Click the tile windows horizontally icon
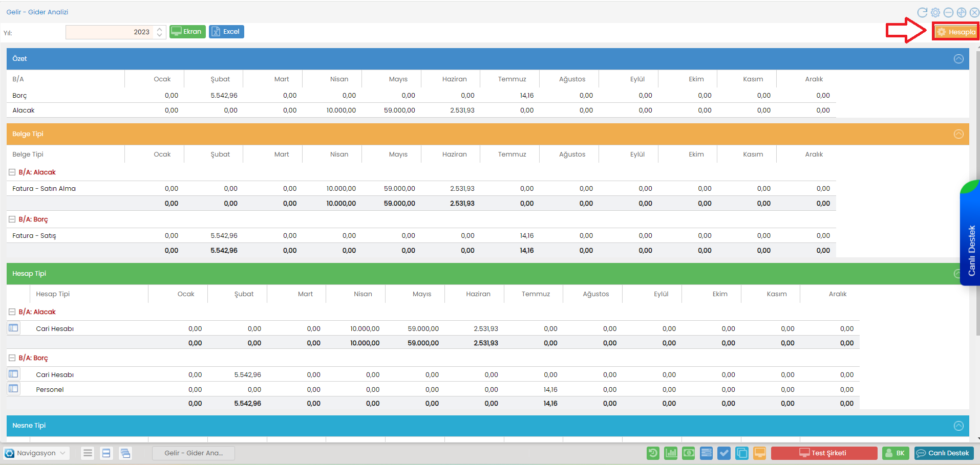The image size is (980, 465). (106, 453)
